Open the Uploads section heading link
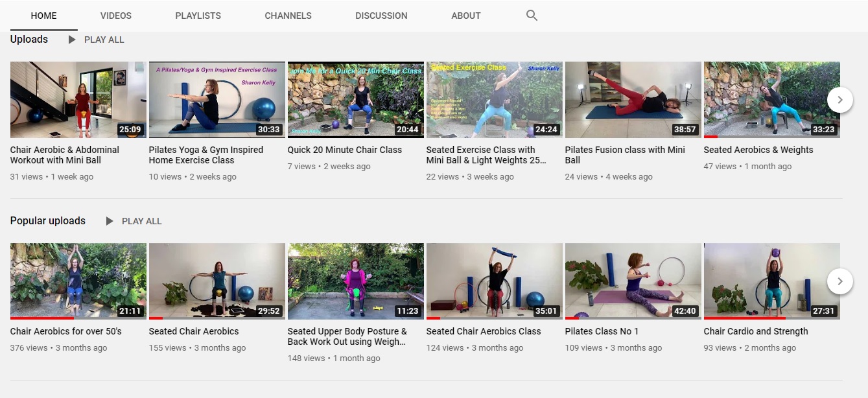Screen dimensions: 868x398 click(29, 40)
